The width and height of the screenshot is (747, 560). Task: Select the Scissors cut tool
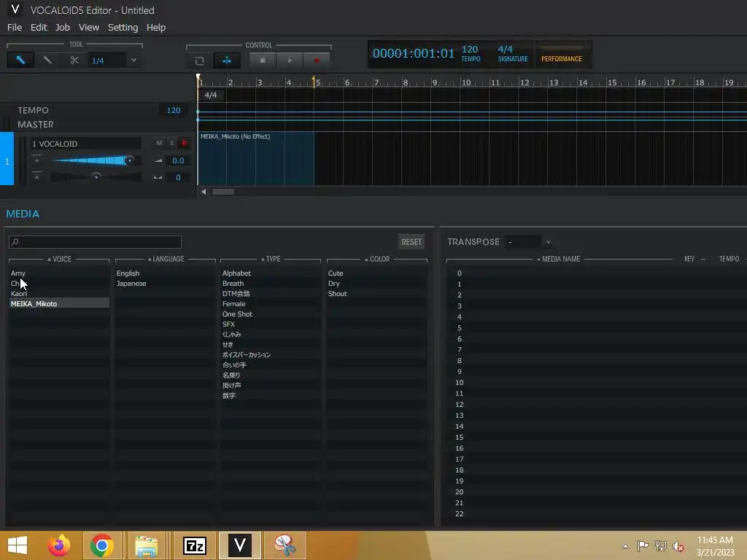(74, 61)
